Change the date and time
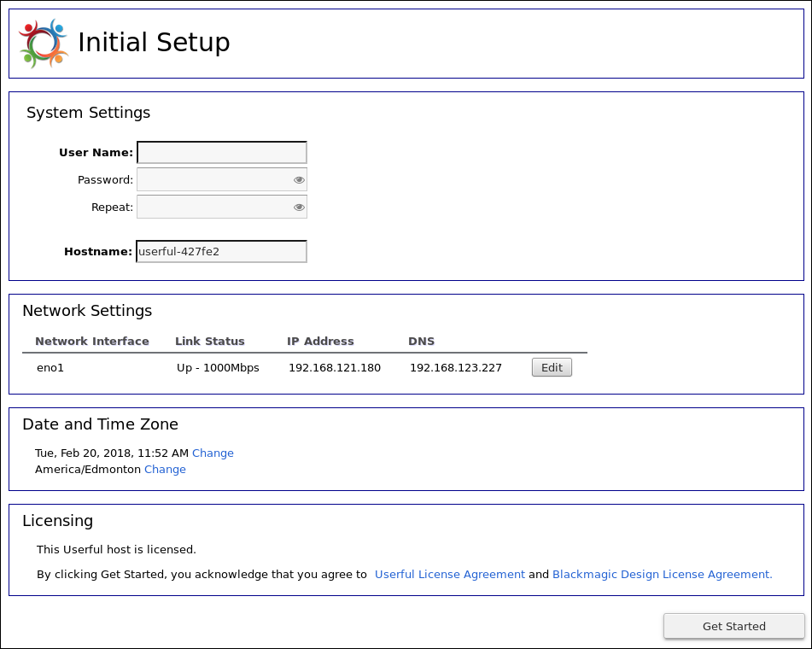This screenshot has height=649, width=812. [x=213, y=453]
